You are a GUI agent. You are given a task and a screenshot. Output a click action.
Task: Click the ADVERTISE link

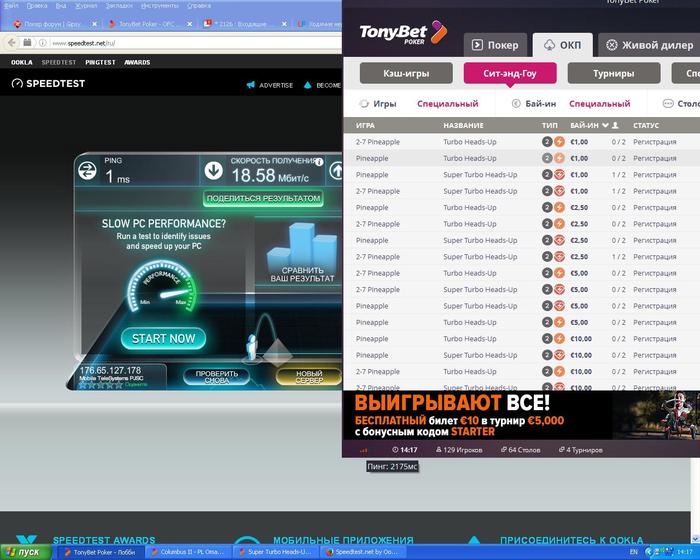(x=276, y=85)
